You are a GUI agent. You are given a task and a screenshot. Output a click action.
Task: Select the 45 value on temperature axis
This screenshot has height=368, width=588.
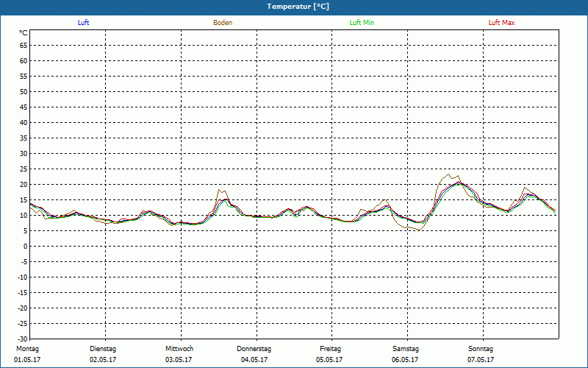coord(24,107)
